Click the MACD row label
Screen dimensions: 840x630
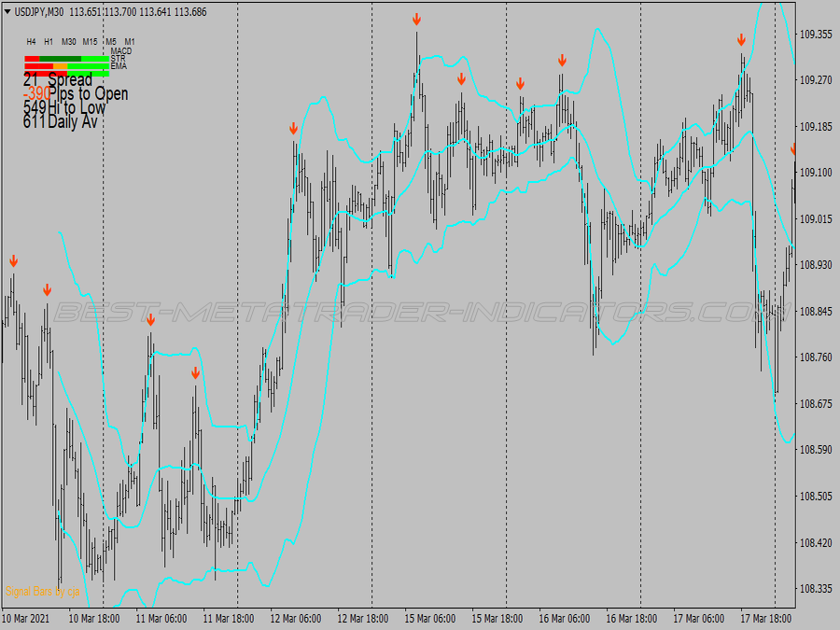pos(121,51)
